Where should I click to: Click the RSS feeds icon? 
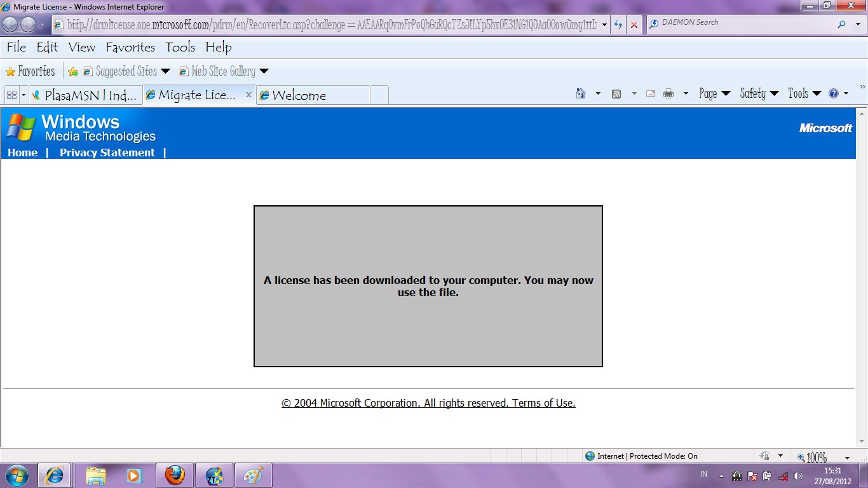click(616, 93)
